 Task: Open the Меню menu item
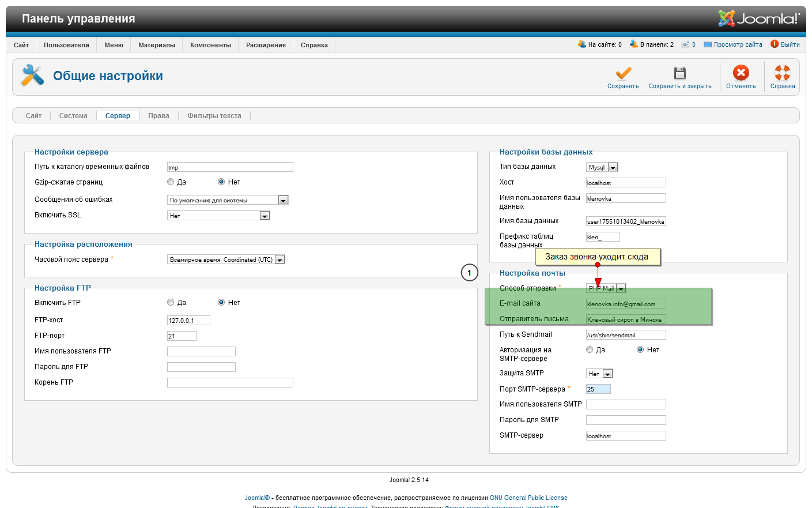(x=114, y=45)
